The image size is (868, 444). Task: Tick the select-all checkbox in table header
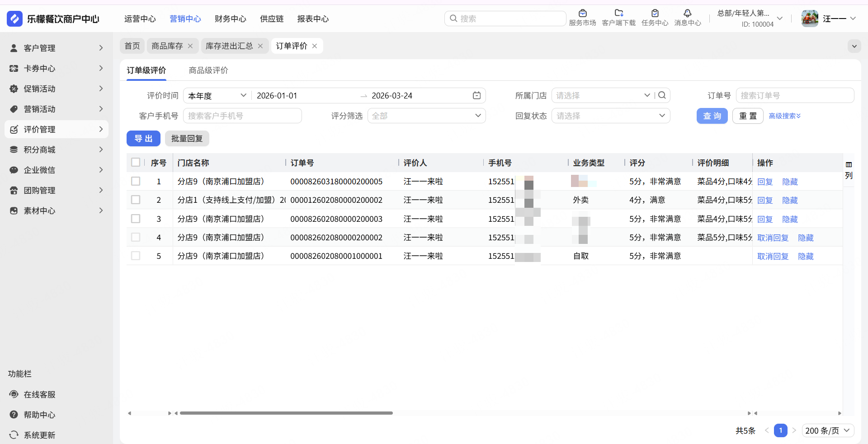point(136,162)
